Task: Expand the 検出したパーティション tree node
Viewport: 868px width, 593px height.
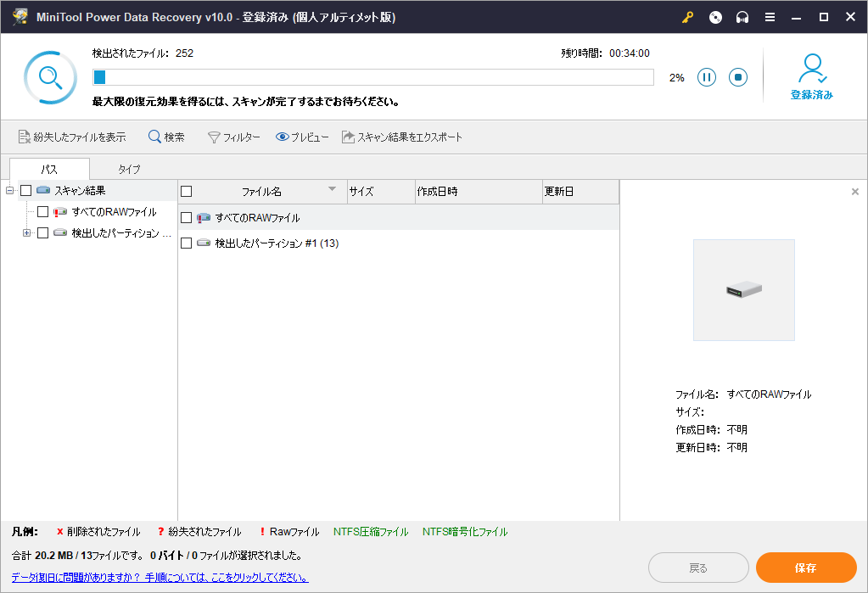Action: [x=26, y=232]
